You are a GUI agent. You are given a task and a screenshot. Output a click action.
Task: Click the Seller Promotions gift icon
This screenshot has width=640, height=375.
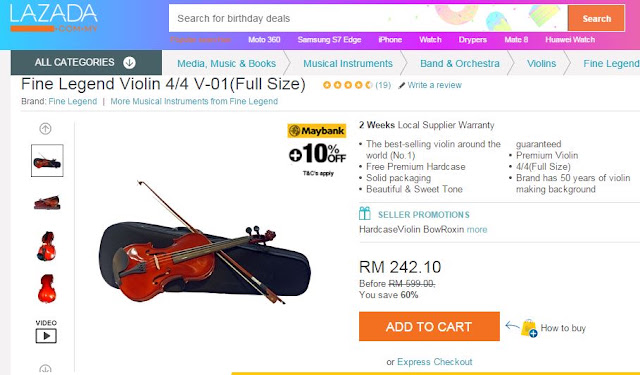(364, 213)
